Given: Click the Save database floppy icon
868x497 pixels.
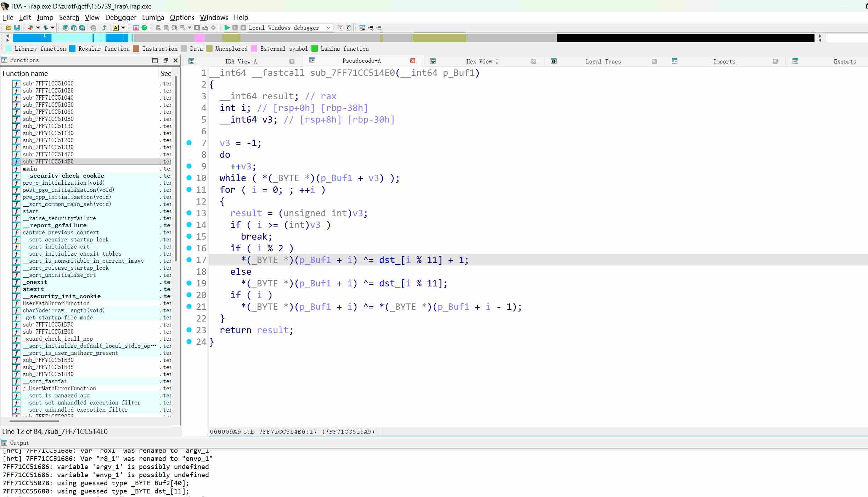Looking at the screenshot, I should tap(17, 28).
